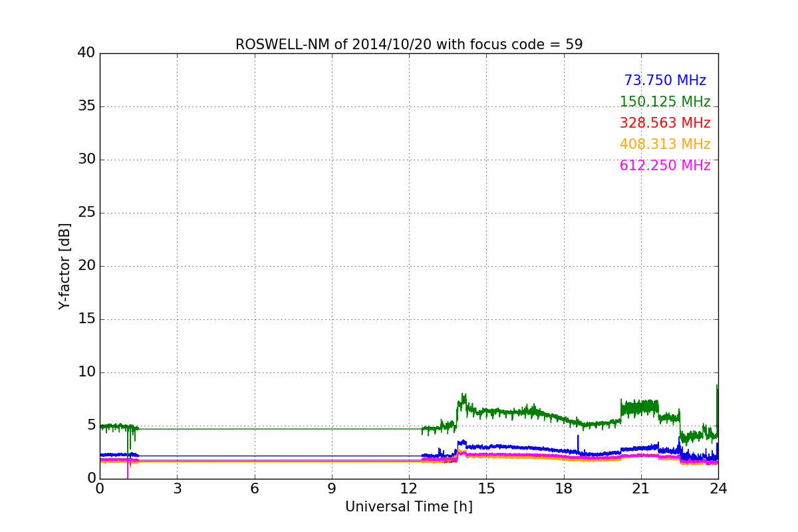Select the x-axis tick value 21
This screenshot has height=532, width=798.
641,489
